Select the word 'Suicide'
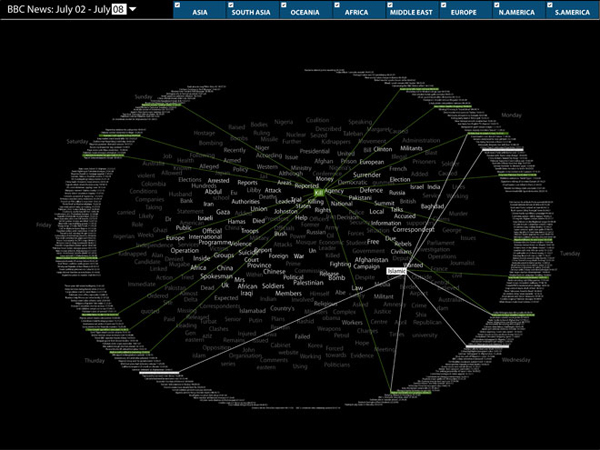This screenshot has height=450, width=600. click(x=248, y=253)
